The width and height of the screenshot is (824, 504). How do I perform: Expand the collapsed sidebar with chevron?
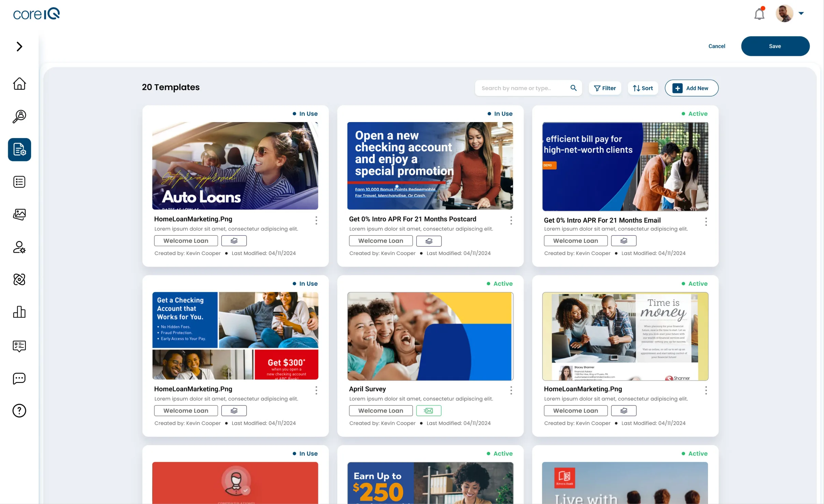[x=19, y=46]
